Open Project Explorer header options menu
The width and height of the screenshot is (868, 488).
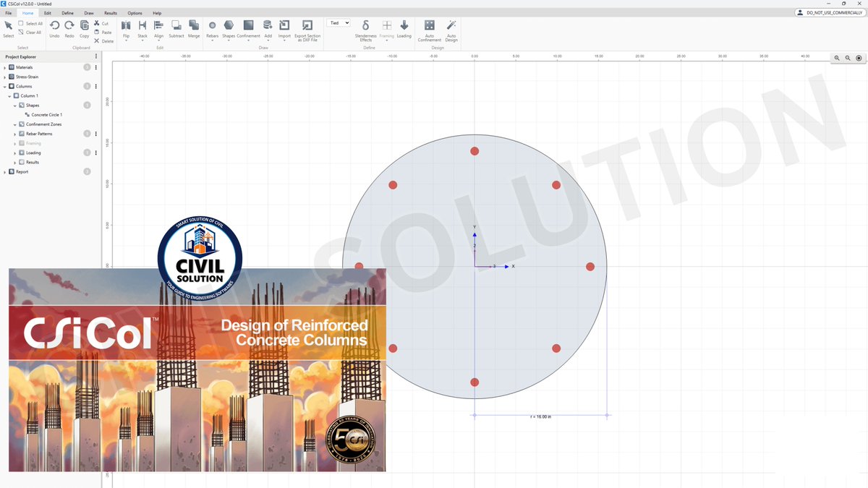[96, 56]
